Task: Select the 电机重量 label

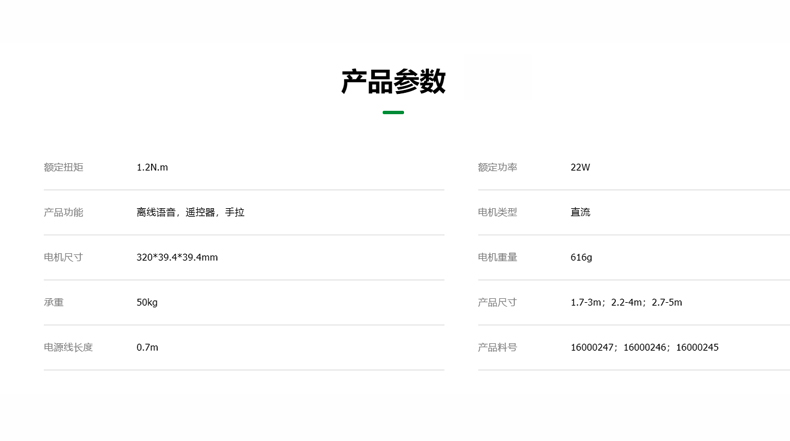Action: point(497,258)
